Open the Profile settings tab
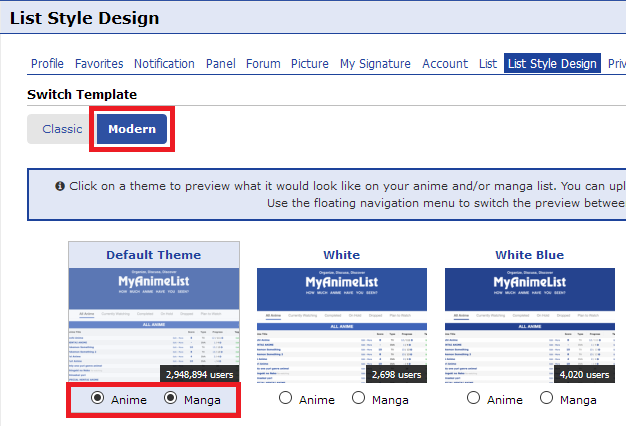626x426 pixels. click(47, 63)
